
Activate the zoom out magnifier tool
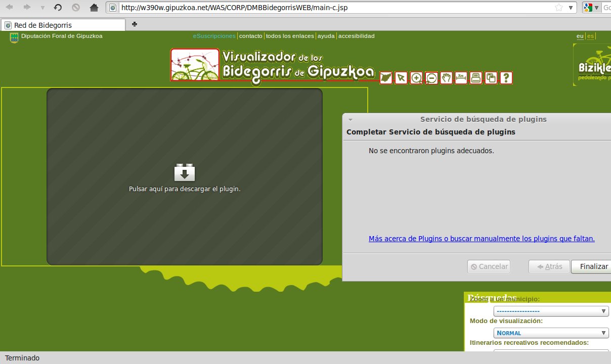pos(431,78)
